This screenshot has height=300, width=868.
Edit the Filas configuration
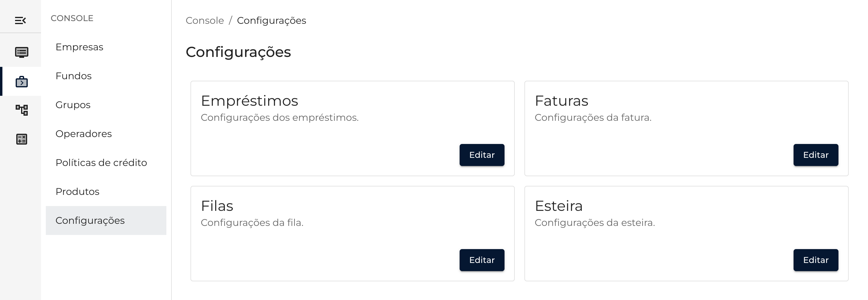[x=482, y=260]
